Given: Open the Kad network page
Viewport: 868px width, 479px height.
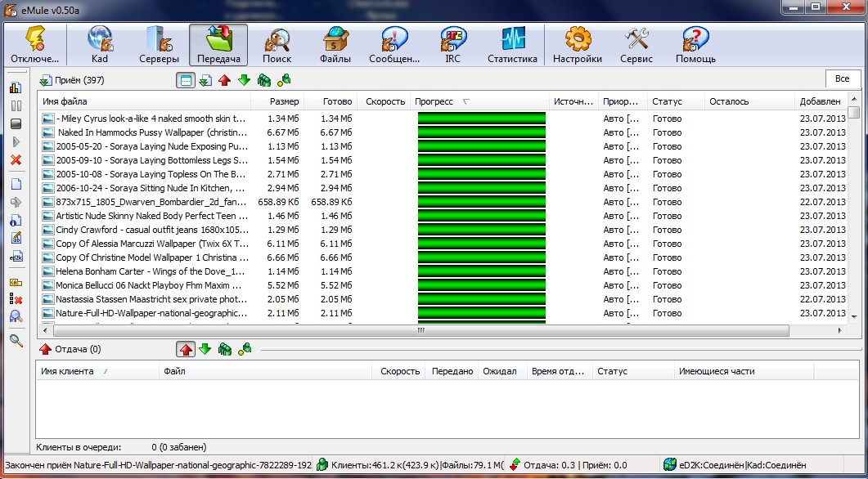Looking at the screenshot, I should coord(100,45).
